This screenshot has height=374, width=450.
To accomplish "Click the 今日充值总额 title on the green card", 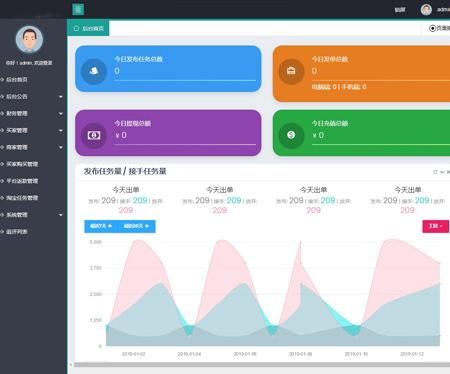I will coord(330,123).
